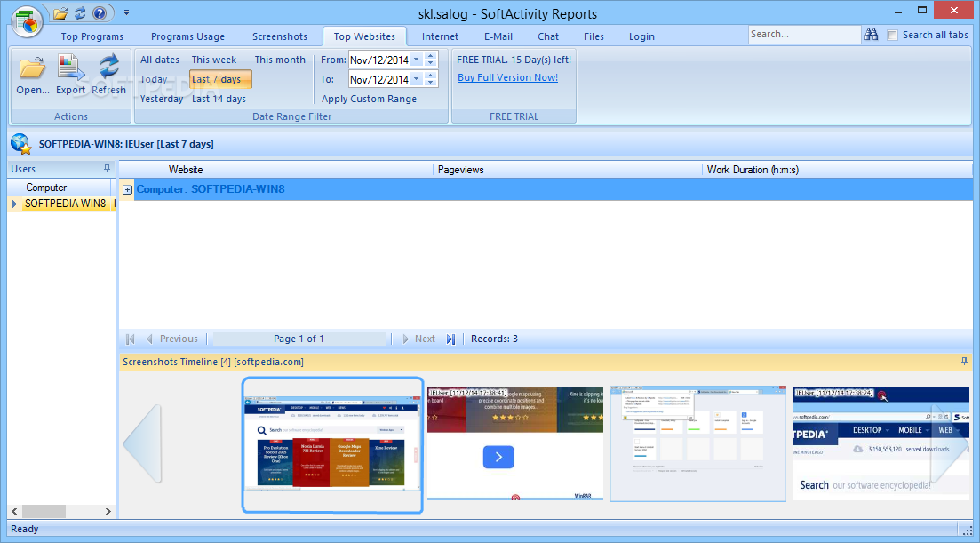
Task: Click the Export report icon
Action: (x=70, y=75)
